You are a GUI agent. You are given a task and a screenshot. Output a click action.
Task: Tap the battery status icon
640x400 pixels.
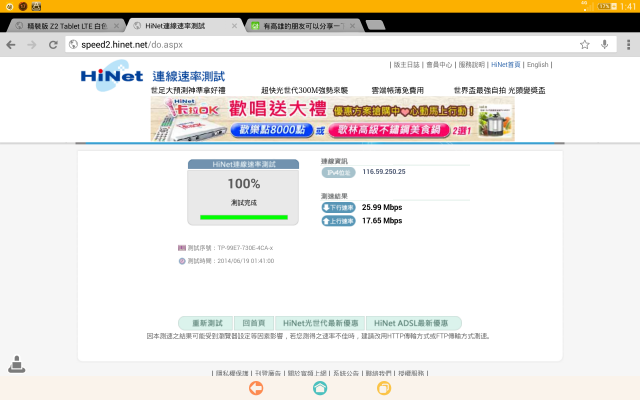(x=607, y=6)
